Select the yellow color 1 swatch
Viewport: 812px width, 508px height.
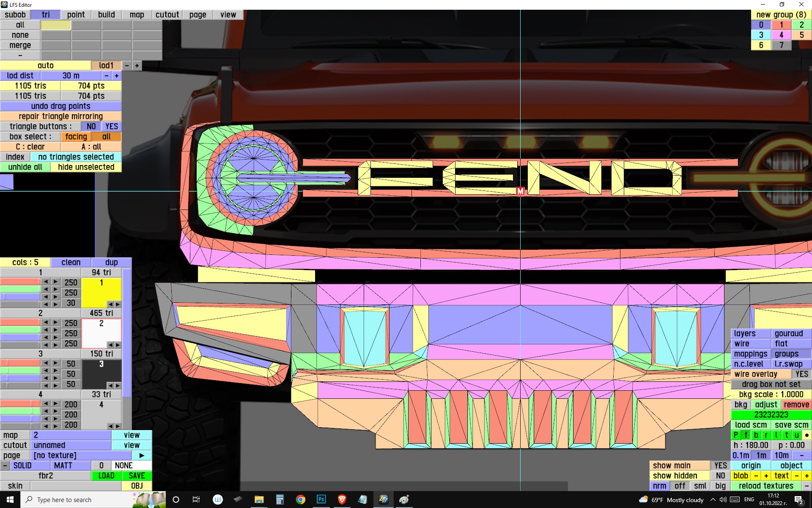(x=101, y=290)
